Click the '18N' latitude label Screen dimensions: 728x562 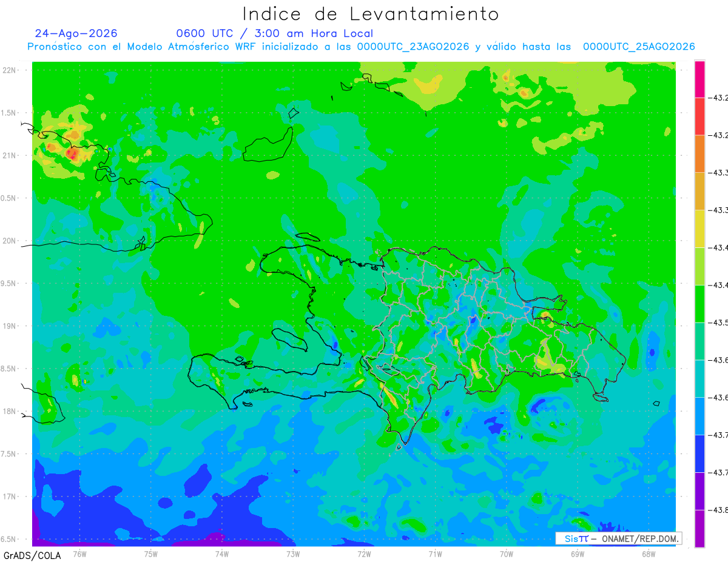point(9,412)
